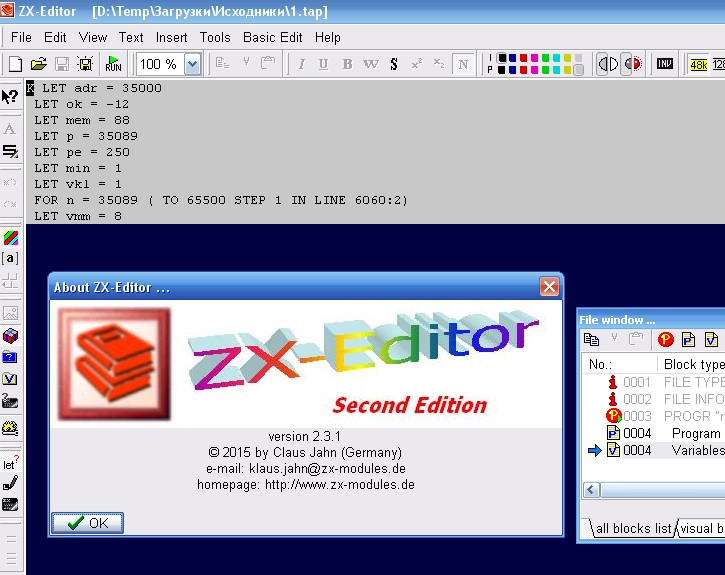The width and height of the screenshot is (725, 575).
Task: Open the Tools menu
Action: 215,37
